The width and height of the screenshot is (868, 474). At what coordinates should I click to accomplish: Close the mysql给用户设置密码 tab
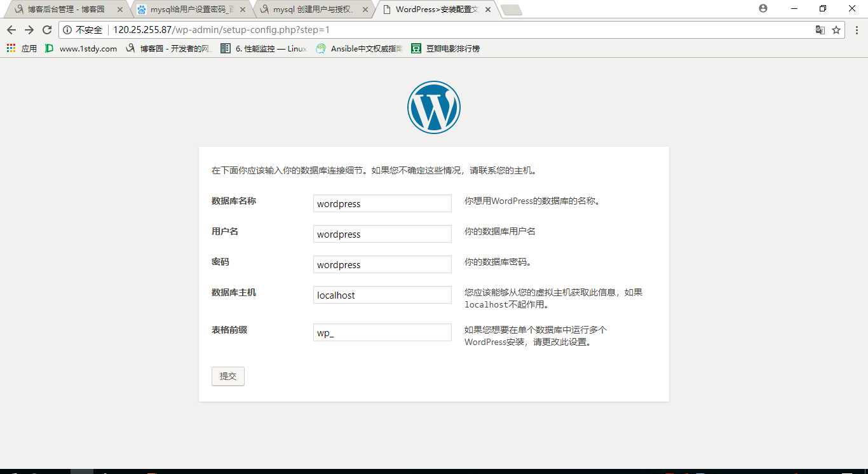(243, 10)
